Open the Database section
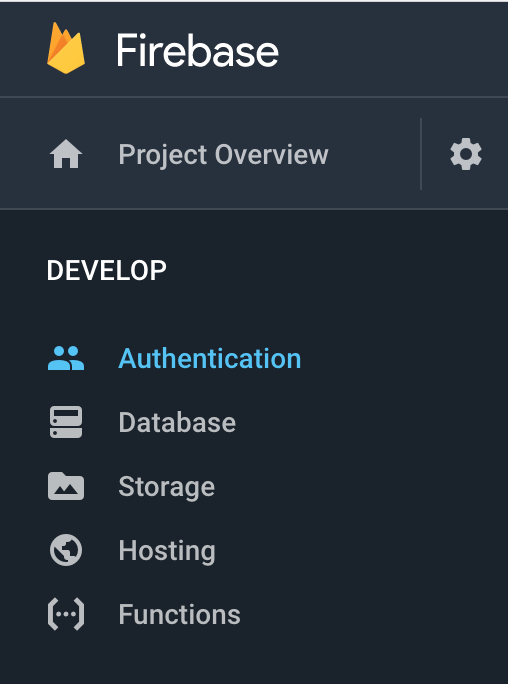This screenshot has height=684, width=508. coord(177,422)
